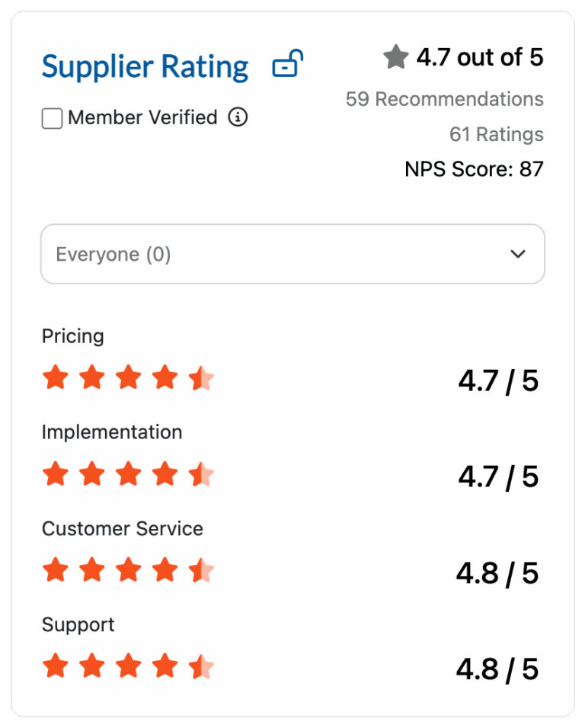585x728 pixels.
Task: Click the 59 Recommendations link
Action: 444,99
